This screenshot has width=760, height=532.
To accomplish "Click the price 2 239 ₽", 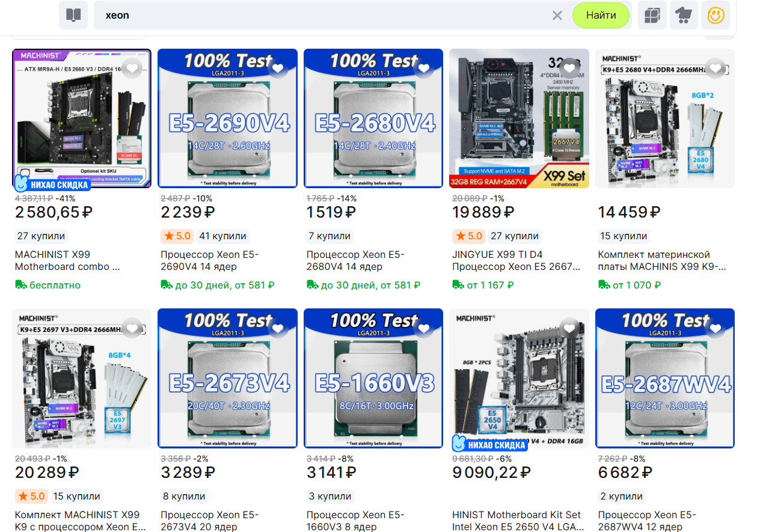I will click(188, 212).
